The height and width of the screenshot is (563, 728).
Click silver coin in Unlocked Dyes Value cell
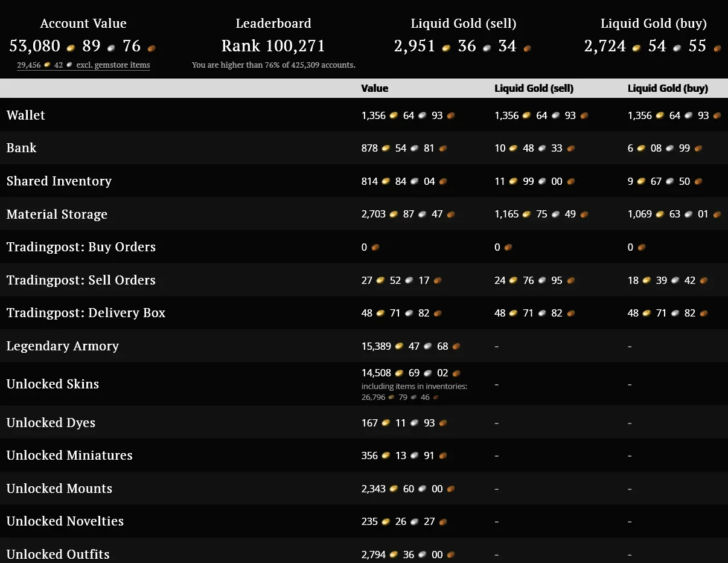[414, 423]
